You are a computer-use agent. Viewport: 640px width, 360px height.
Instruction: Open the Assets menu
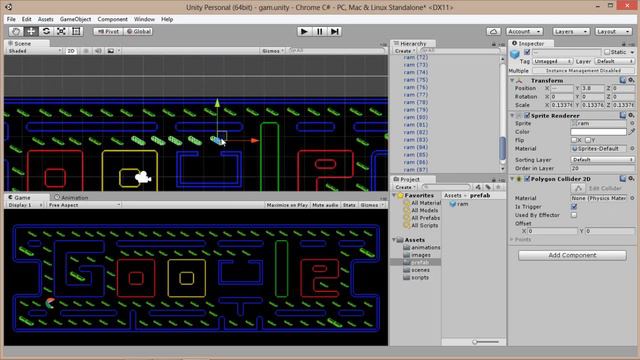[x=45, y=19]
